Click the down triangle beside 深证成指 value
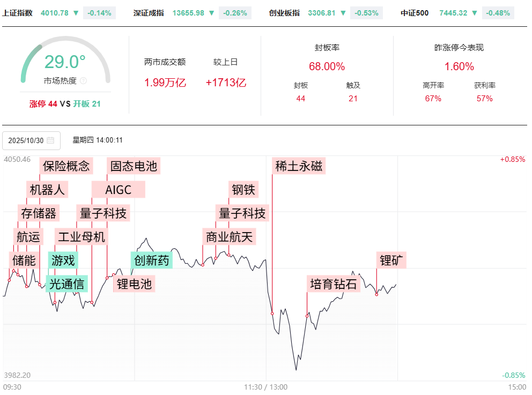Viewport: 532px width, 395px height. (212, 13)
